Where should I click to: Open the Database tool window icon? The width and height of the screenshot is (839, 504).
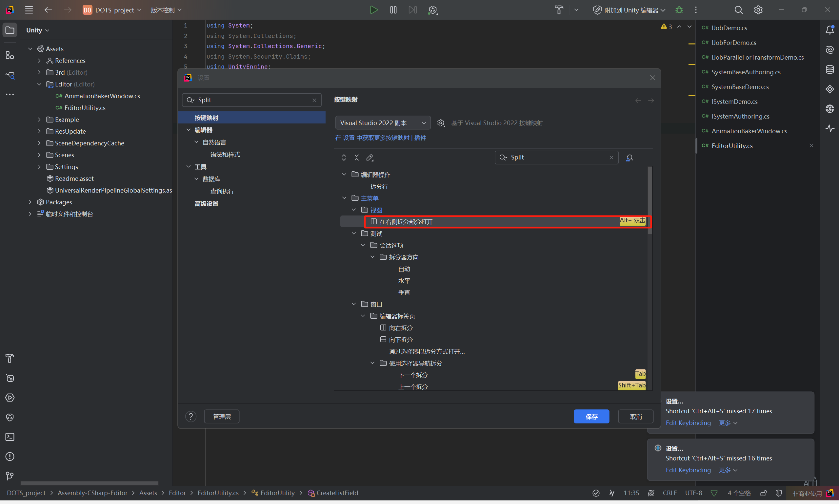coord(829,69)
